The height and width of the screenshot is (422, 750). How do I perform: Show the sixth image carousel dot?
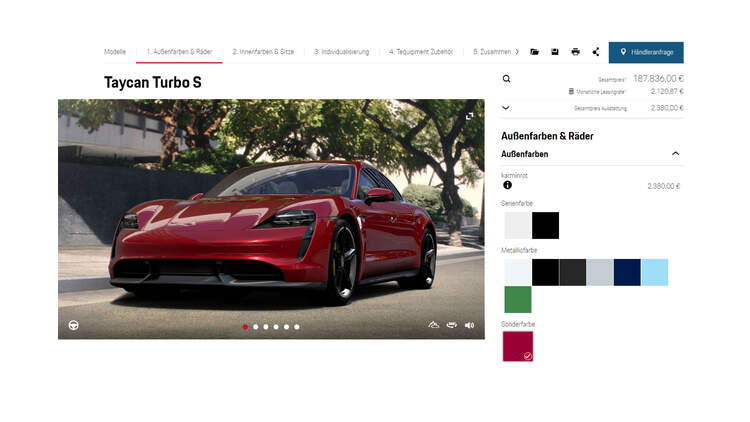coord(297,327)
